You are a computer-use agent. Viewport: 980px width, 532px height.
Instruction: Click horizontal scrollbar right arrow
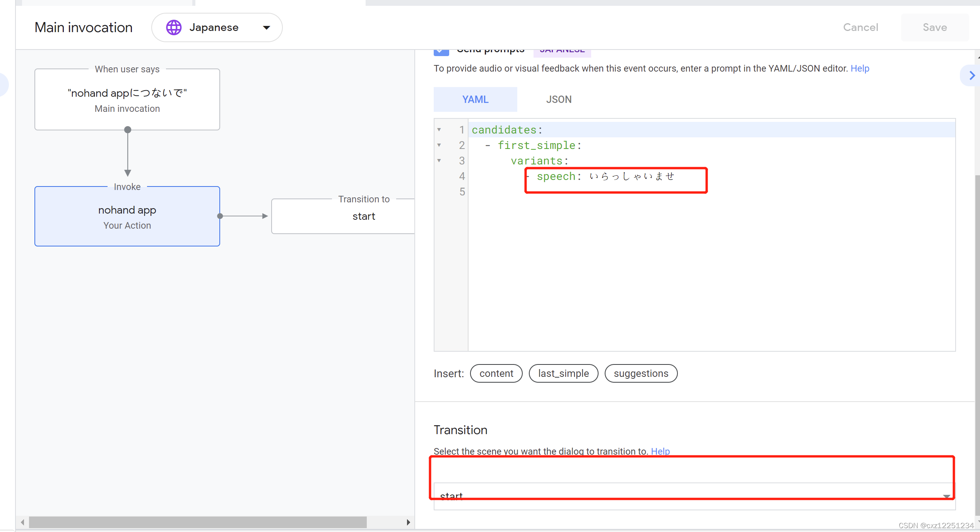click(408, 522)
